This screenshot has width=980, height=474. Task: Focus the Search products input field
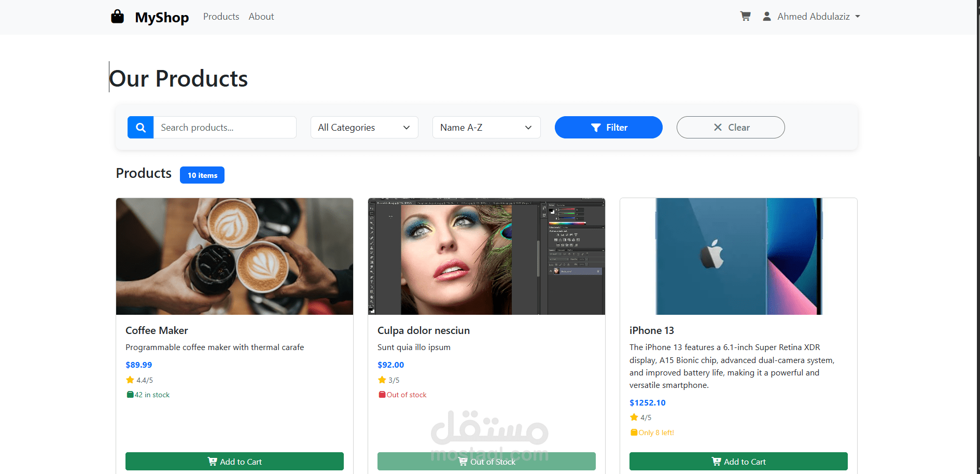tap(225, 128)
